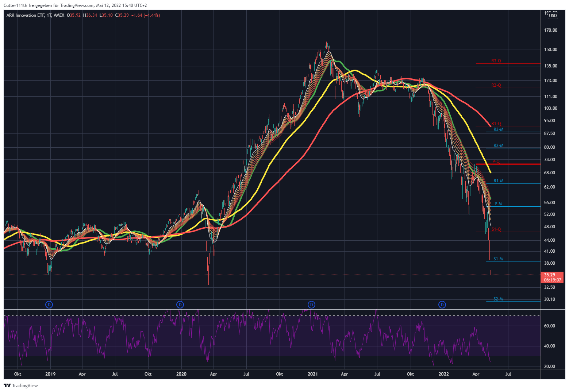Image resolution: width=569 pixels, height=392 pixels.
Task: Select the P-M monthly pivot label
Action: coord(498,204)
